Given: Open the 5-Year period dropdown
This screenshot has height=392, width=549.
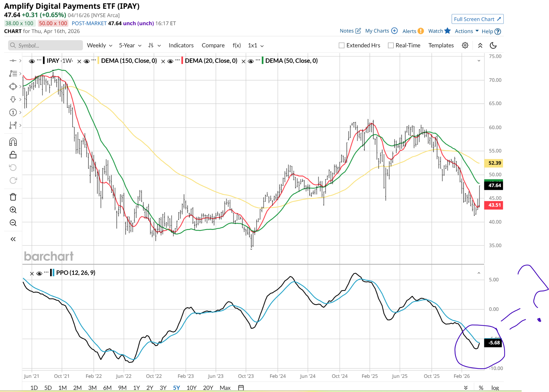Looking at the screenshot, I should coord(130,45).
